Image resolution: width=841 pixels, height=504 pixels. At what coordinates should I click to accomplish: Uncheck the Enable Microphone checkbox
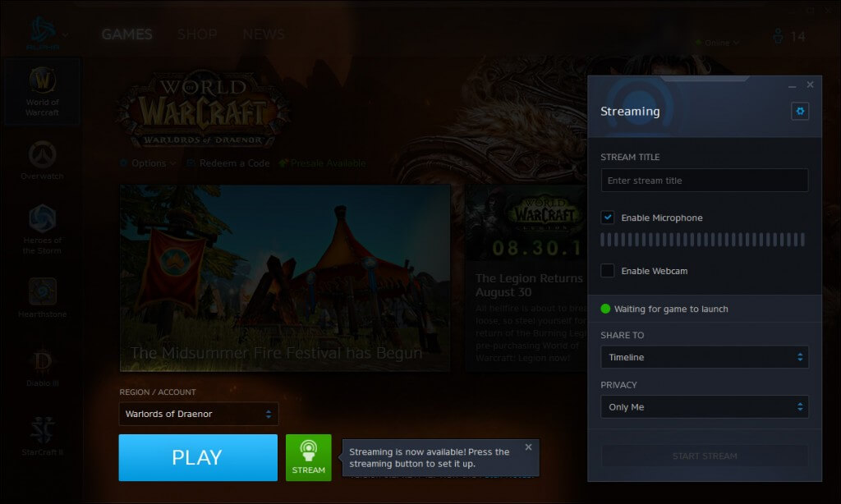608,218
